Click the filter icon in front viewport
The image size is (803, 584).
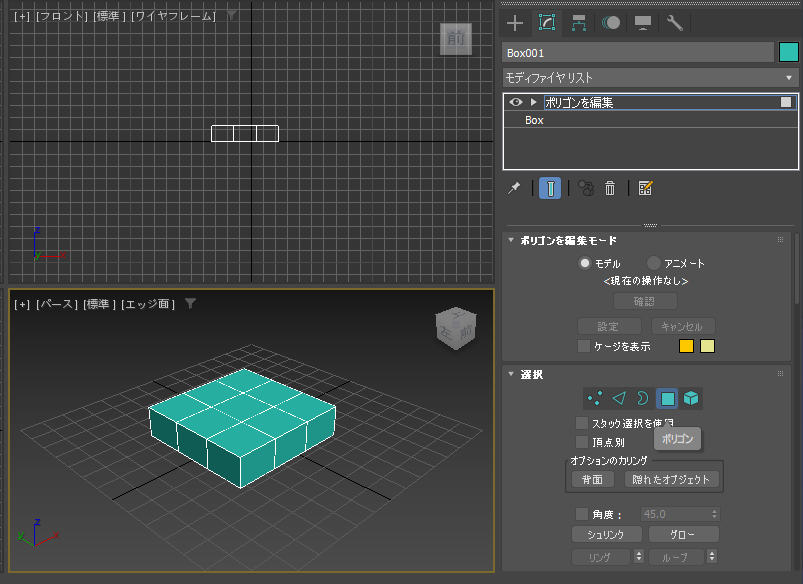[231, 16]
